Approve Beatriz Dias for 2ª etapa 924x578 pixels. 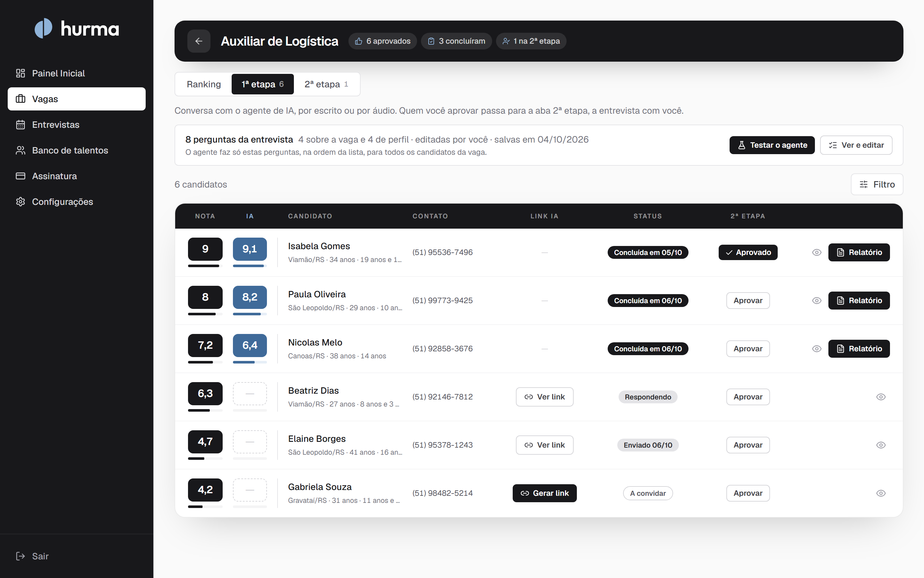[748, 397]
